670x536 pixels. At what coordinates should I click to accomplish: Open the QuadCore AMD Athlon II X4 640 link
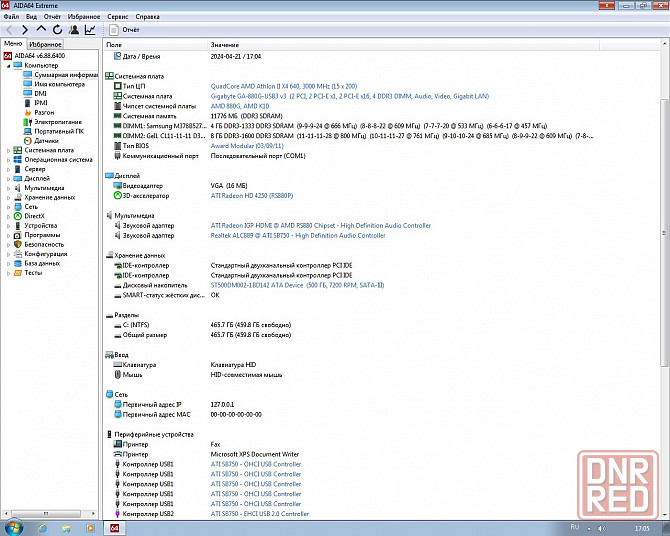pyautogui.click(x=284, y=86)
